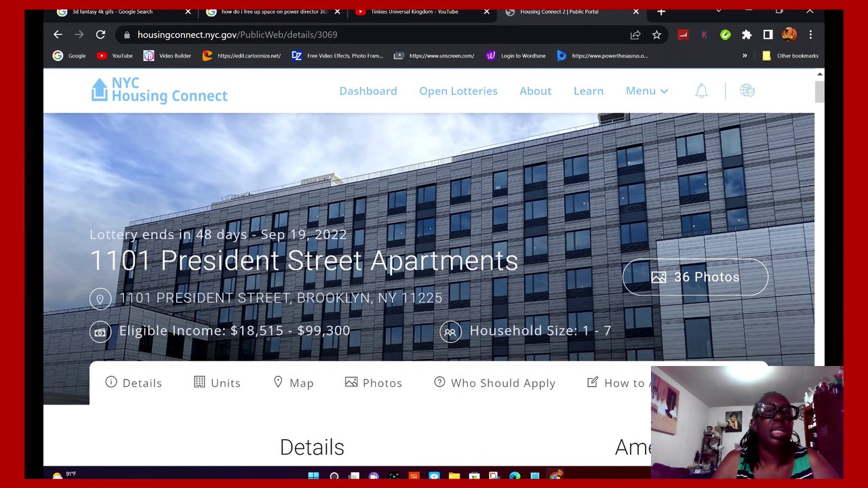Close the Tinkies Universal Kingdom tab
The width and height of the screenshot is (868, 488).
tap(486, 12)
